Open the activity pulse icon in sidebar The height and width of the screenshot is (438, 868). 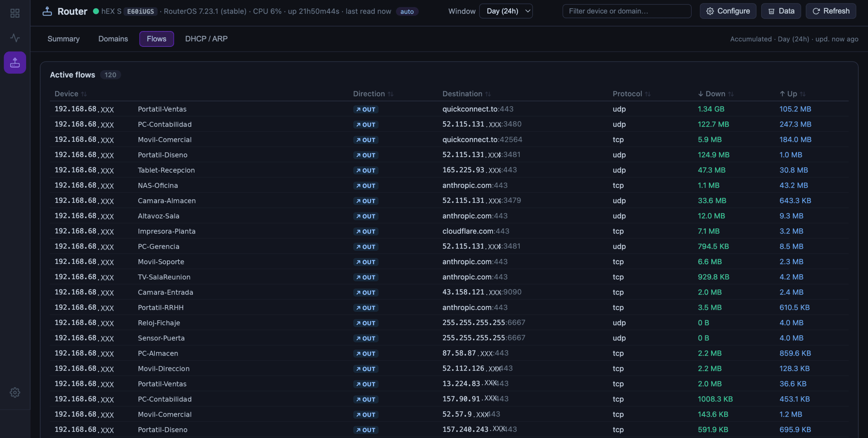pyautogui.click(x=15, y=38)
